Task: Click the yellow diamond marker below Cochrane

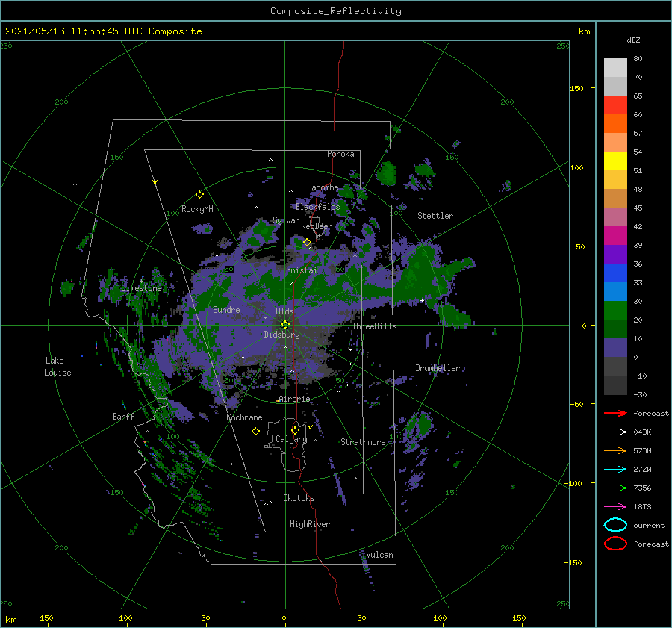Action: [255, 431]
